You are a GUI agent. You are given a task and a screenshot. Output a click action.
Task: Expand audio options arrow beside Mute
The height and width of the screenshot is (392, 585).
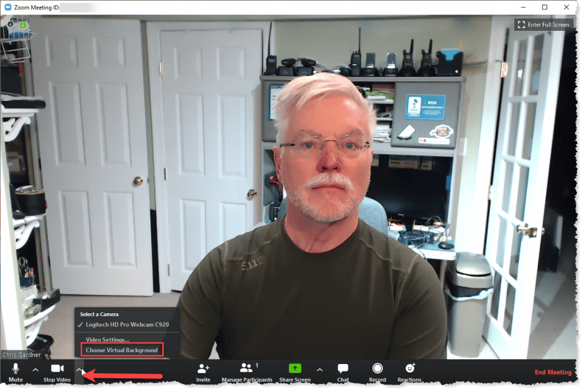click(35, 370)
